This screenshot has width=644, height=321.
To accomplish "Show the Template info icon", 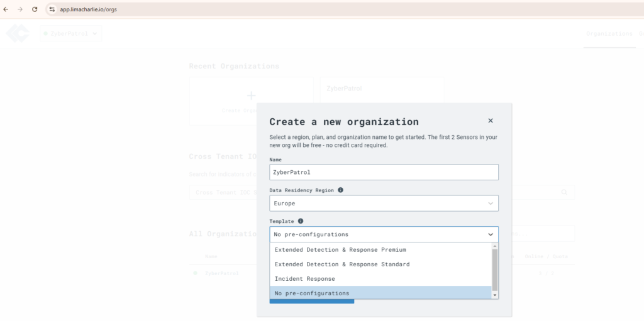I will point(300,221).
